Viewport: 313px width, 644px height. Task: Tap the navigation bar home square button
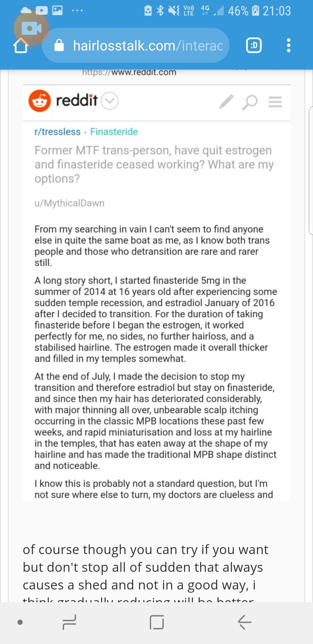click(x=157, y=622)
